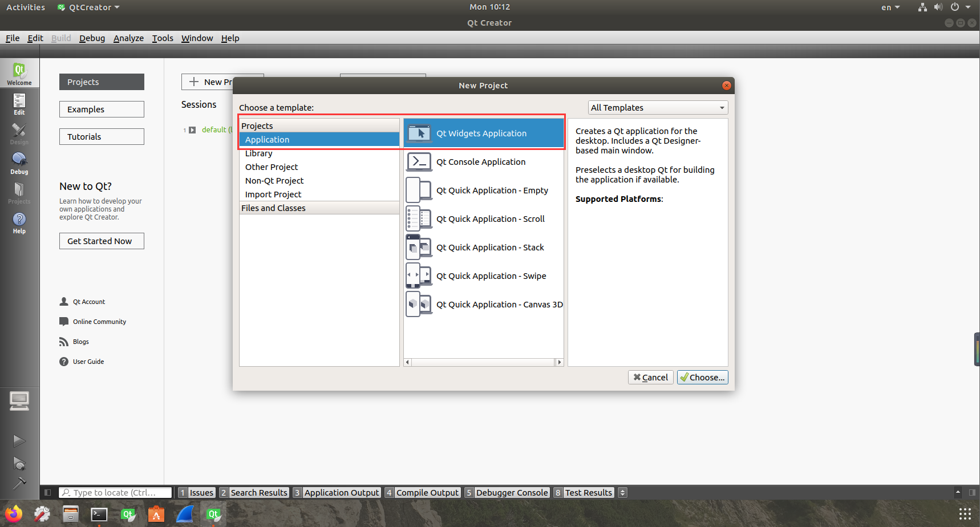Open Help mode icon in sidebar
Screen dimensions: 980x527
[19, 222]
